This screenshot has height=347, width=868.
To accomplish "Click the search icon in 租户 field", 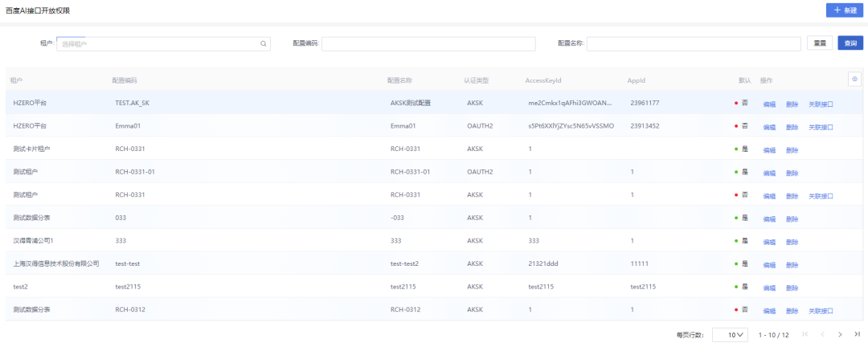I will click(263, 43).
